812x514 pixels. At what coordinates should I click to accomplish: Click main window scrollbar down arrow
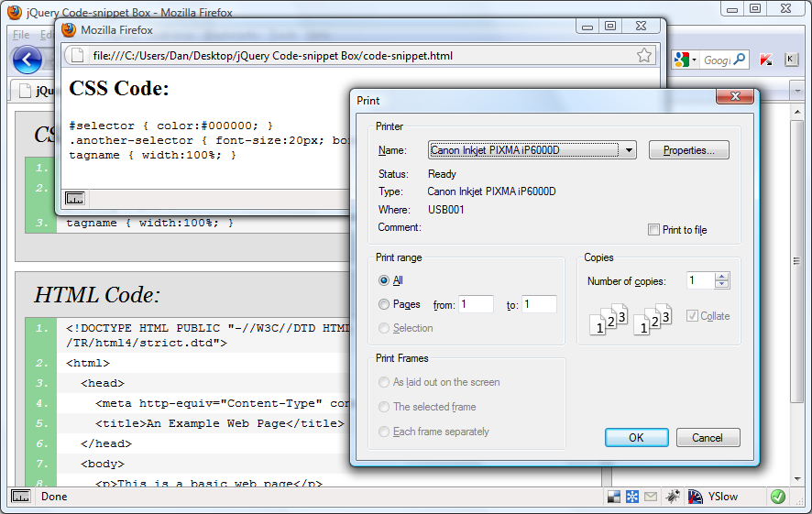point(797,479)
